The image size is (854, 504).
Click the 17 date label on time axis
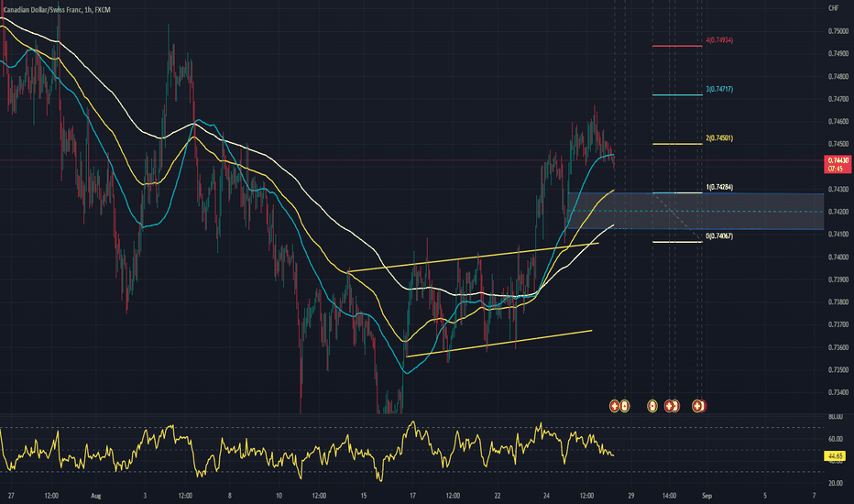click(412, 496)
